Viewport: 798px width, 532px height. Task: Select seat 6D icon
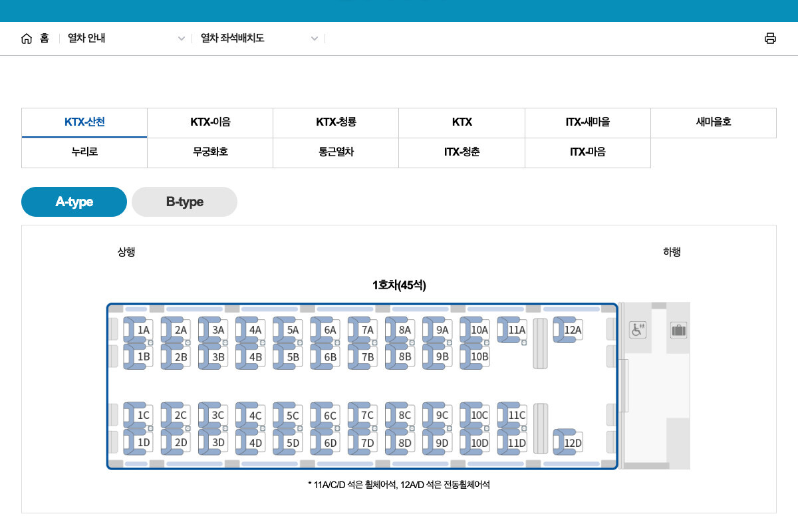tap(325, 442)
